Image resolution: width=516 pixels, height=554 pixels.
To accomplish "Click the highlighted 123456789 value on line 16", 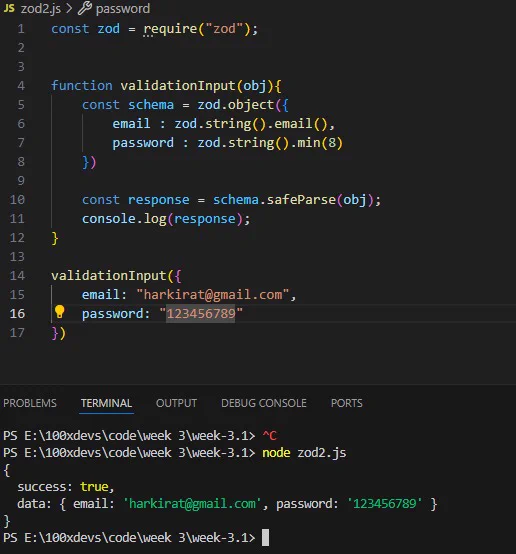I will (x=201, y=313).
